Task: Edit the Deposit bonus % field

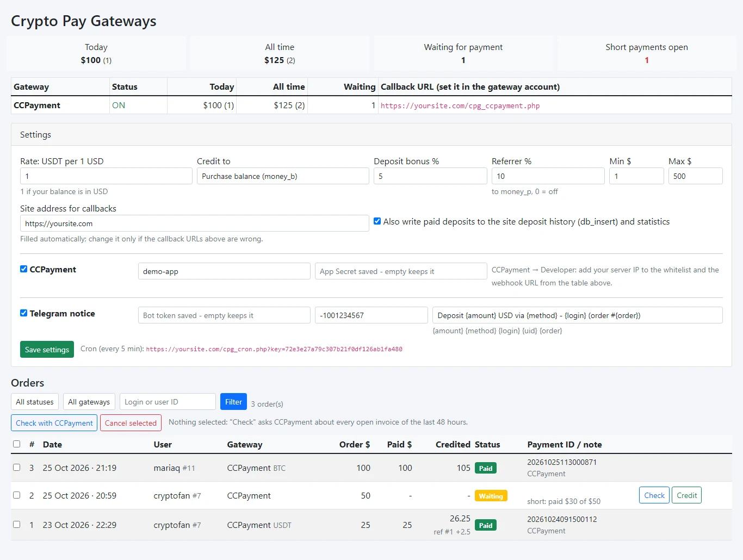Action: click(430, 176)
